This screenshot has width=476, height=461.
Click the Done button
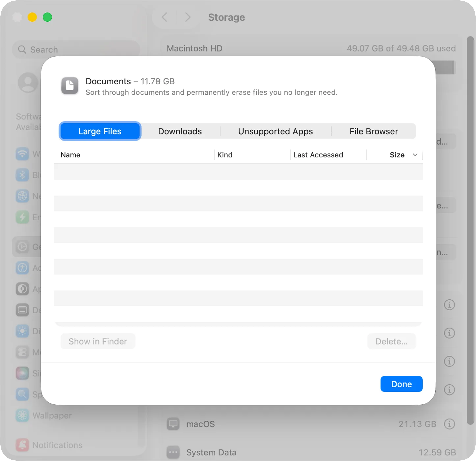401,384
